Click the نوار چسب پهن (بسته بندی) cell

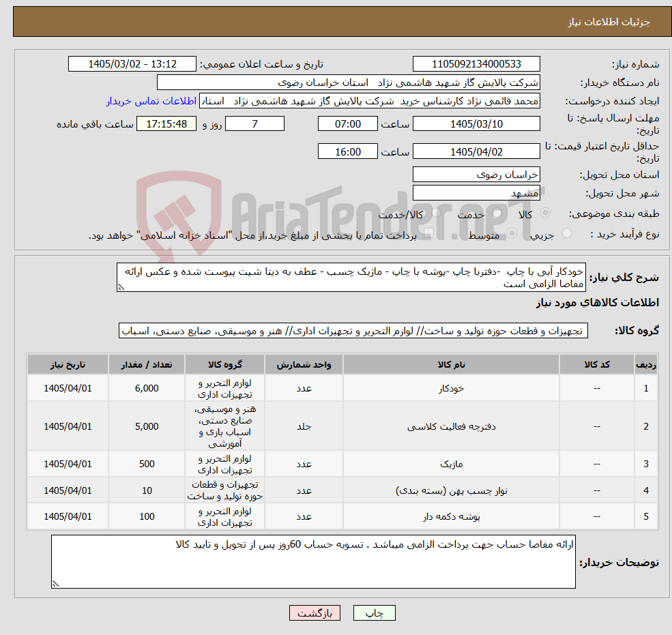451,490
